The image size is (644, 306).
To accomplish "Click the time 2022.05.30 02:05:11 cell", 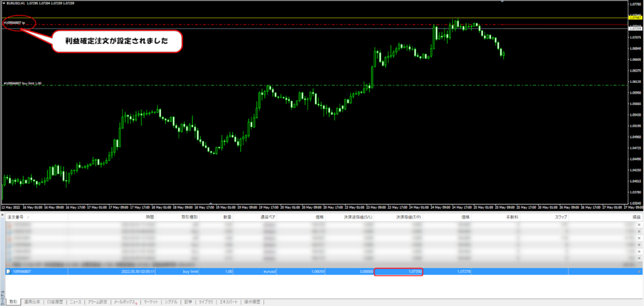I will pyautogui.click(x=112, y=271).
